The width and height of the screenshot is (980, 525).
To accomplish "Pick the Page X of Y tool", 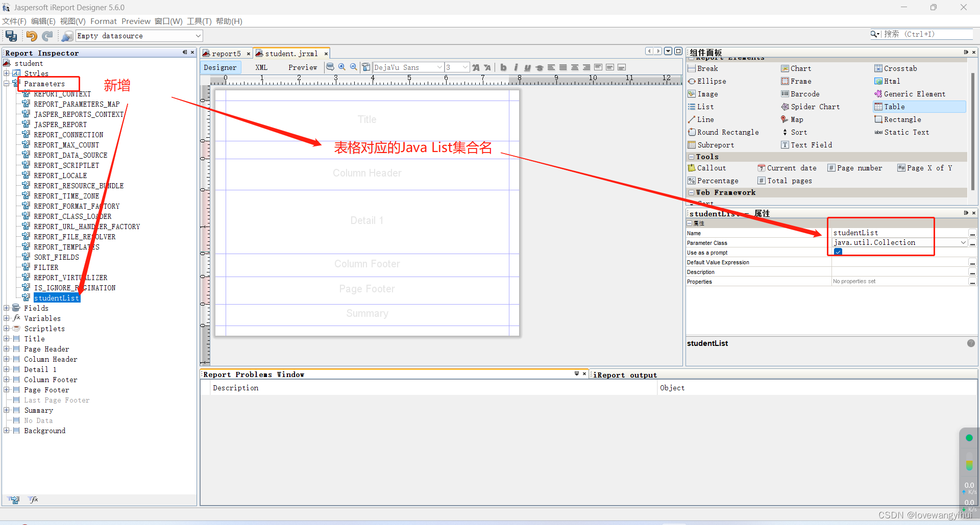I will pos(925,168).
